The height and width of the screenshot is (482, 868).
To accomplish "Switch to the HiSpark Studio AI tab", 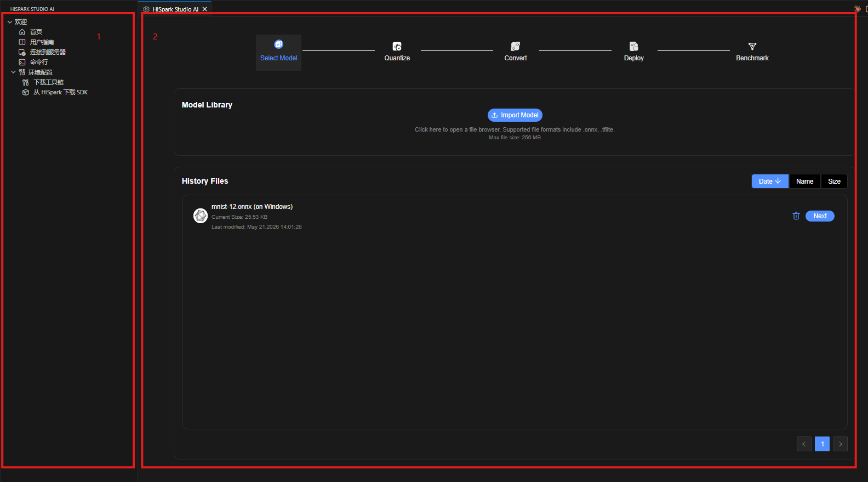I will [175, 9].
